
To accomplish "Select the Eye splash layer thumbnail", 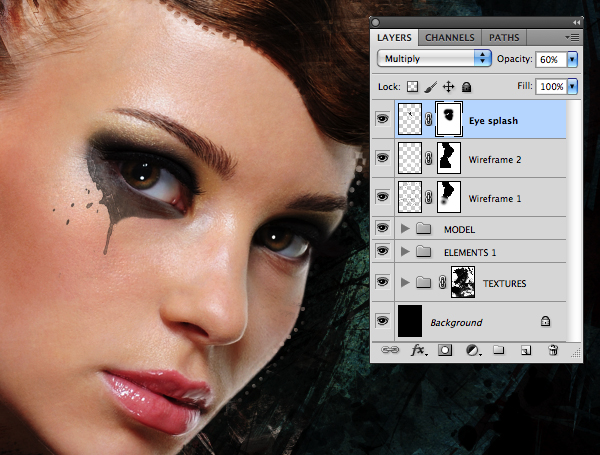I will (x=410, y=119).
